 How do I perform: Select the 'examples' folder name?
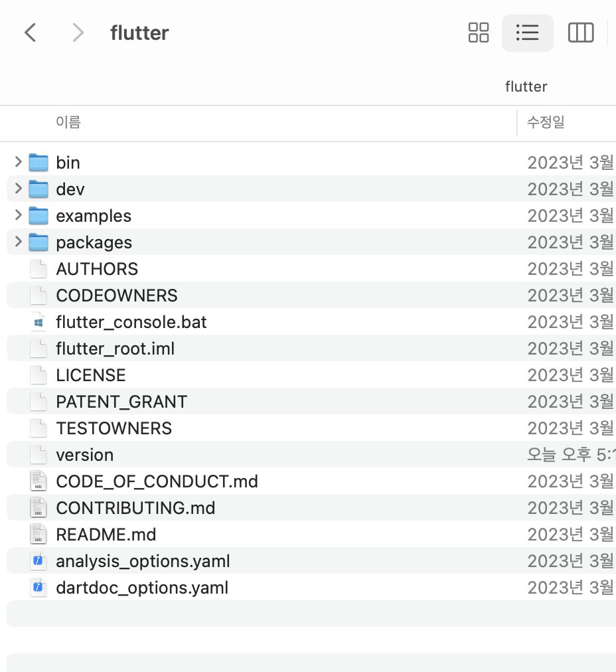[x=94, y=216]
